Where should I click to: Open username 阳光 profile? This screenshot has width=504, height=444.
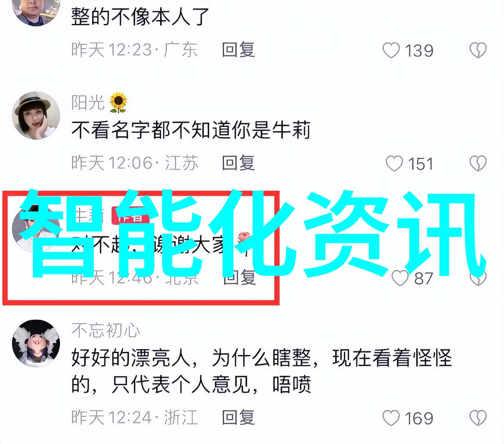[x=88, y=102]
